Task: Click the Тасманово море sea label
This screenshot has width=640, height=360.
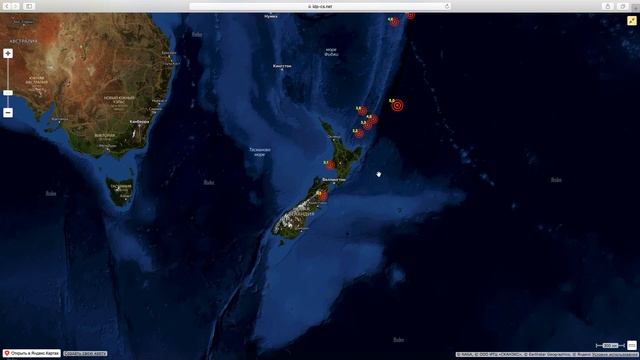Action: point(260,152)
